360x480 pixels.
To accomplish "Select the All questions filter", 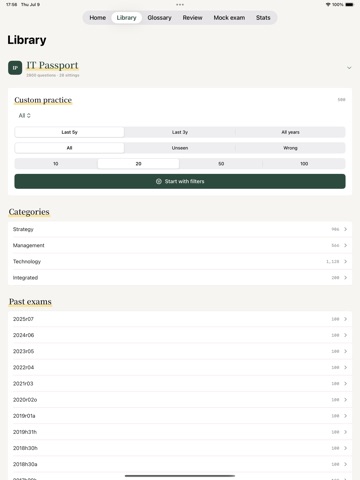I will pyautogui.click(x=69, y=148).
